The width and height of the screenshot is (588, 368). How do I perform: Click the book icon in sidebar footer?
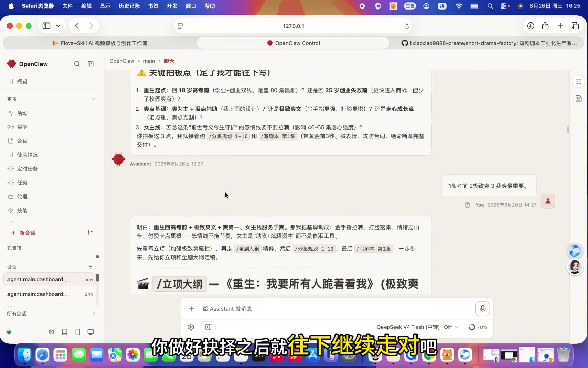(65, 332)
